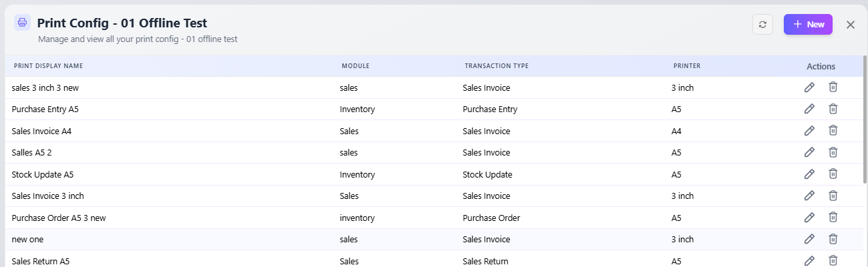Edit the Purchase Entry A5 config
Screen dimensions: 868x267
809,109
